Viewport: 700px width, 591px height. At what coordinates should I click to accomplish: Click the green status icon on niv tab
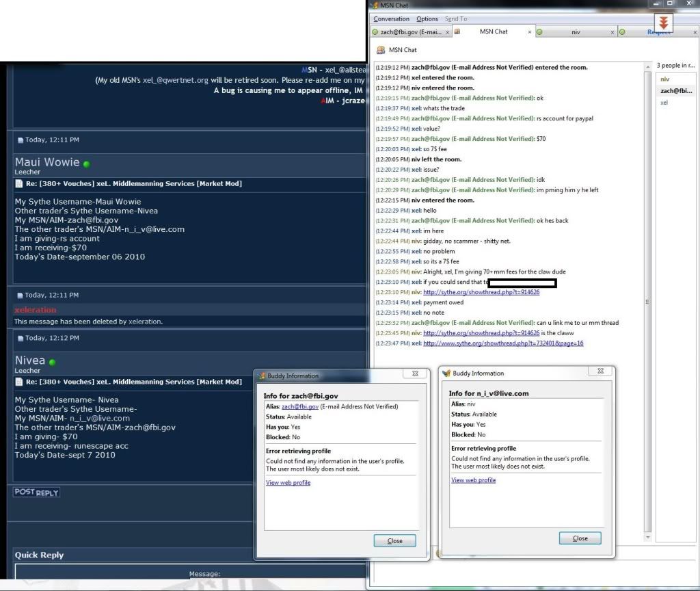[x=539, y=32]
